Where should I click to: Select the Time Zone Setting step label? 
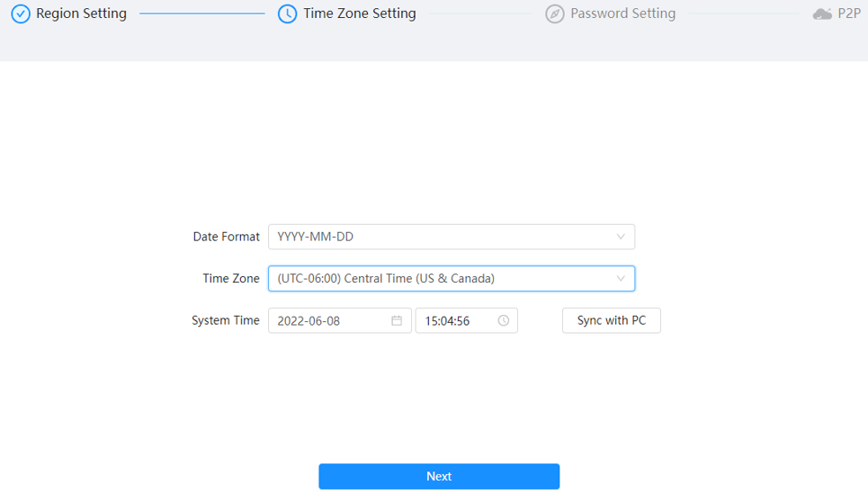(x=359, y=13)
